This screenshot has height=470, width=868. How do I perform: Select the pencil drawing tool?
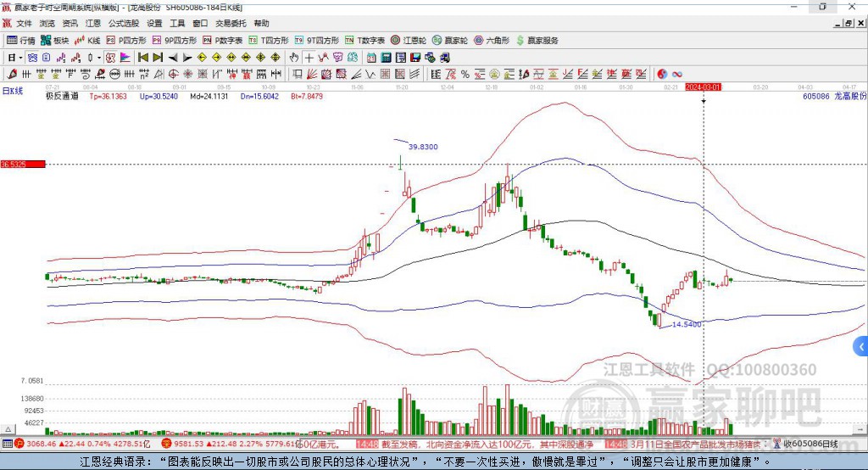click(x=12, y=75)
